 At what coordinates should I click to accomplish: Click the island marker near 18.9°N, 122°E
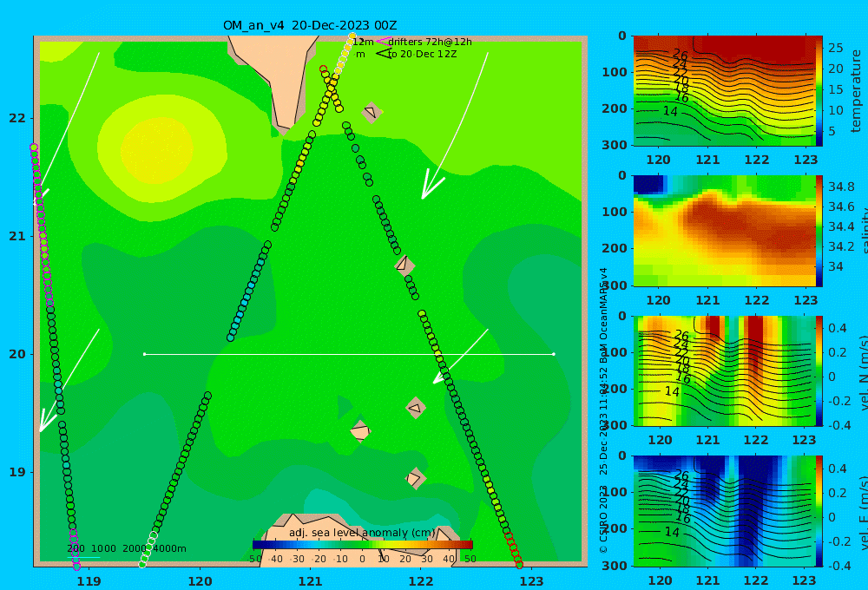415,478
